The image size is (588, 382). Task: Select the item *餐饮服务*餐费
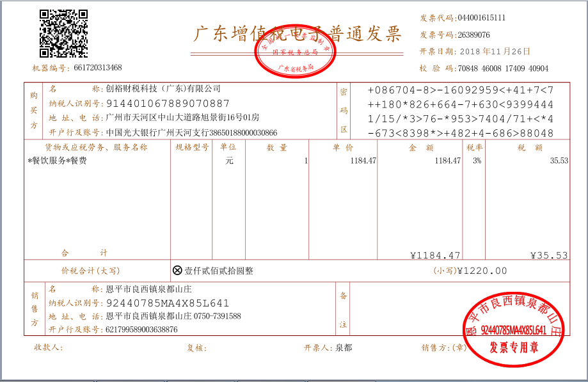(x=57, y=161)
